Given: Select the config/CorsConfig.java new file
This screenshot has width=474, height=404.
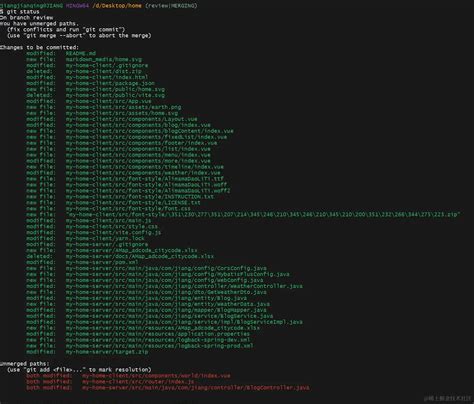Looking at the screenshot, I should coord(147,268).
